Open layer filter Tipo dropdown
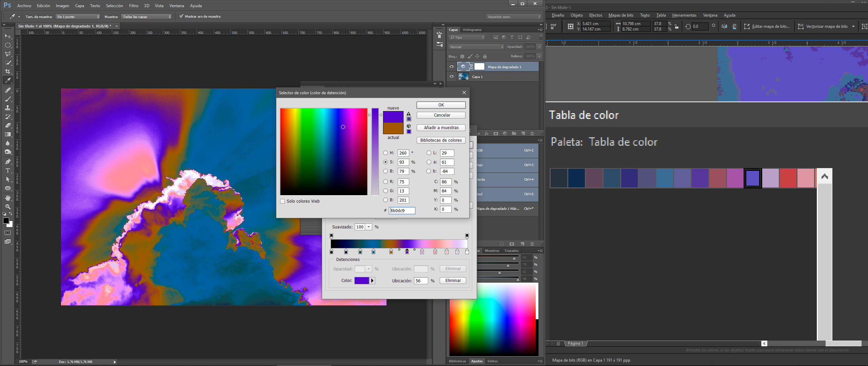Image resolution: width=868 pixels, height=366 pixels. 467,37
